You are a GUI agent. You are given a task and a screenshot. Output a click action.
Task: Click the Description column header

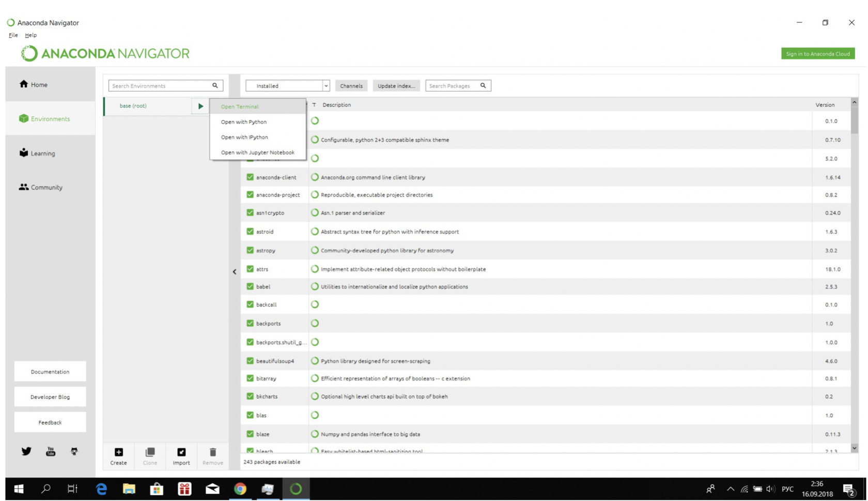(337, 105)
